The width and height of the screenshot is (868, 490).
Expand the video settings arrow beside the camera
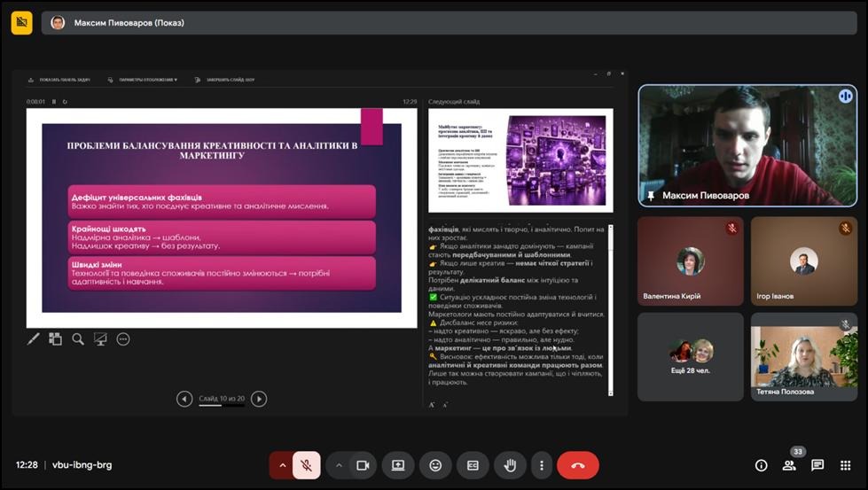(339, 465)
